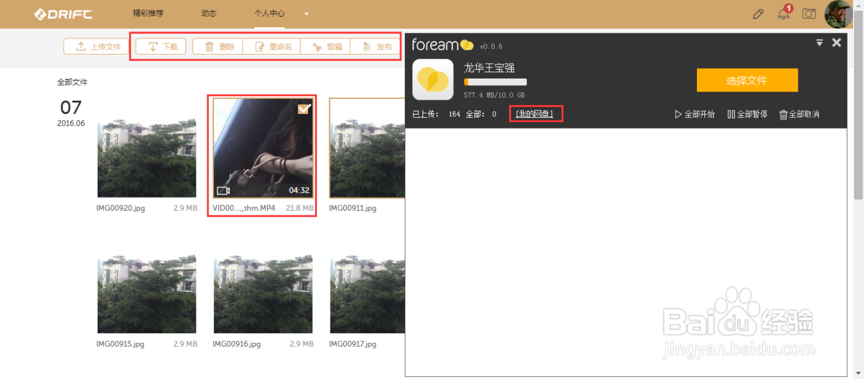Image resolution: width=864 pixels, height=379 pixels.
Task: Click the foream logo text in panel
Action: point(442,45)
